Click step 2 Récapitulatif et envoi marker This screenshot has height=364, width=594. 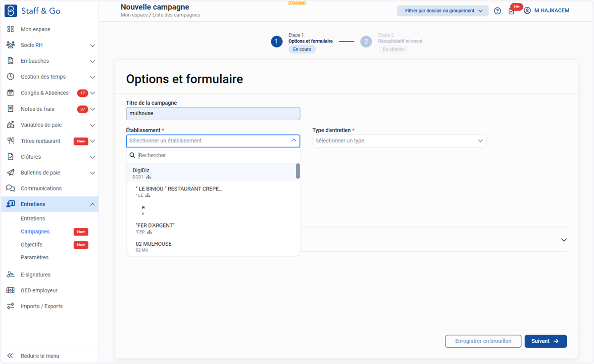(366, 42)
